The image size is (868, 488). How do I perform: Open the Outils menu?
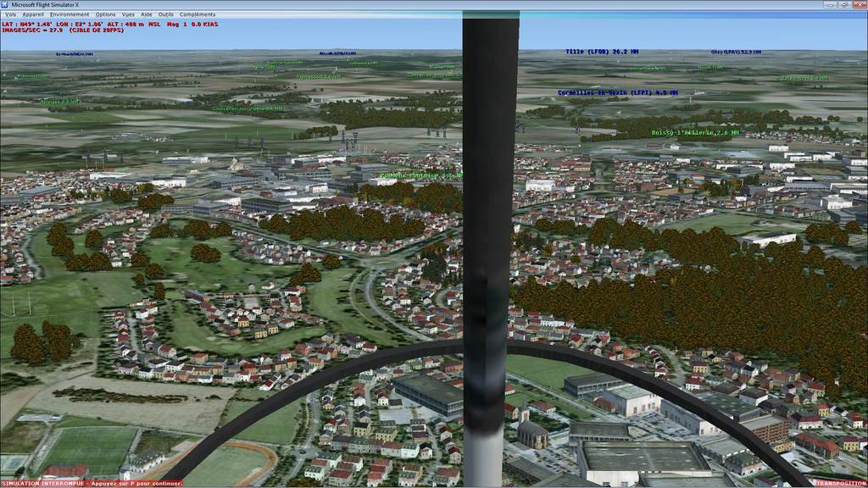[x=166, y=14]
